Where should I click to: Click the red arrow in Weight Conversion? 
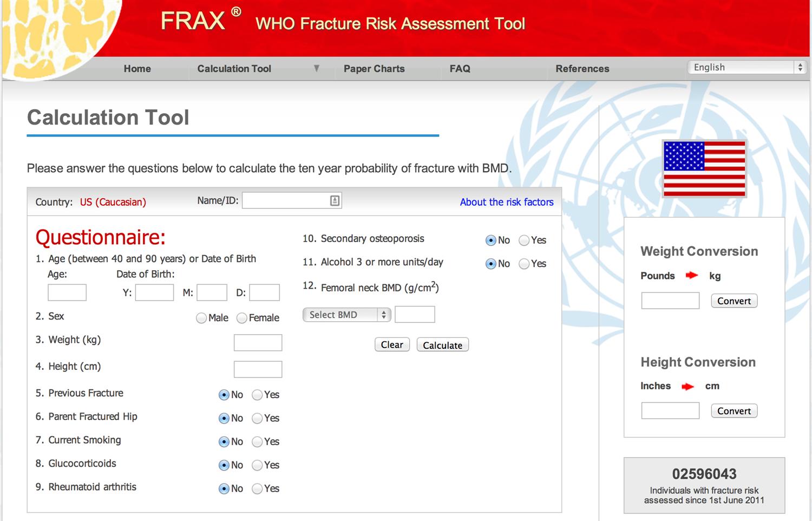[x=691, y=275]
